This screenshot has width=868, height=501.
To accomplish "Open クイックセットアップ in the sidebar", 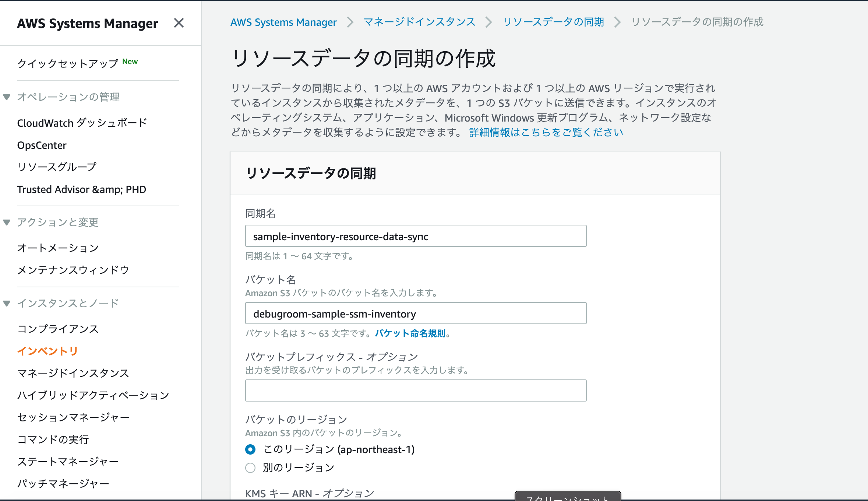I will coord(68,63).
